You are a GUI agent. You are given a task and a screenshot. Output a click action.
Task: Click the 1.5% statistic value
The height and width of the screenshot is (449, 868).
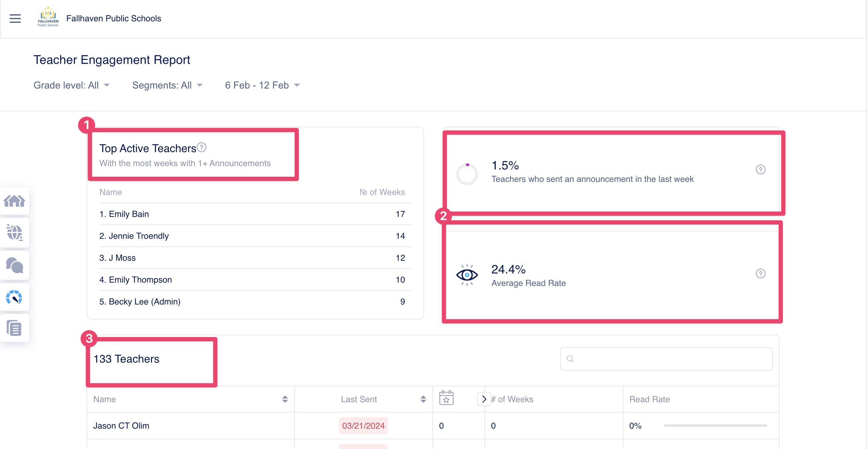pos(505,165)
